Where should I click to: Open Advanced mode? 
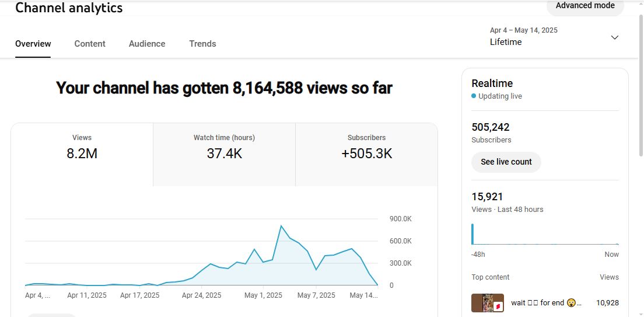[x=584, y=6]
